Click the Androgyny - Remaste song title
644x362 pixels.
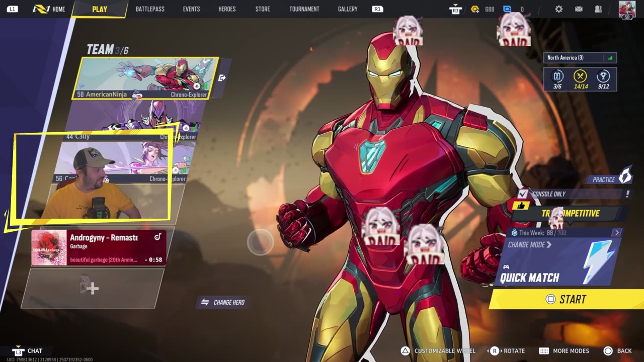click(x=104, y=237)
